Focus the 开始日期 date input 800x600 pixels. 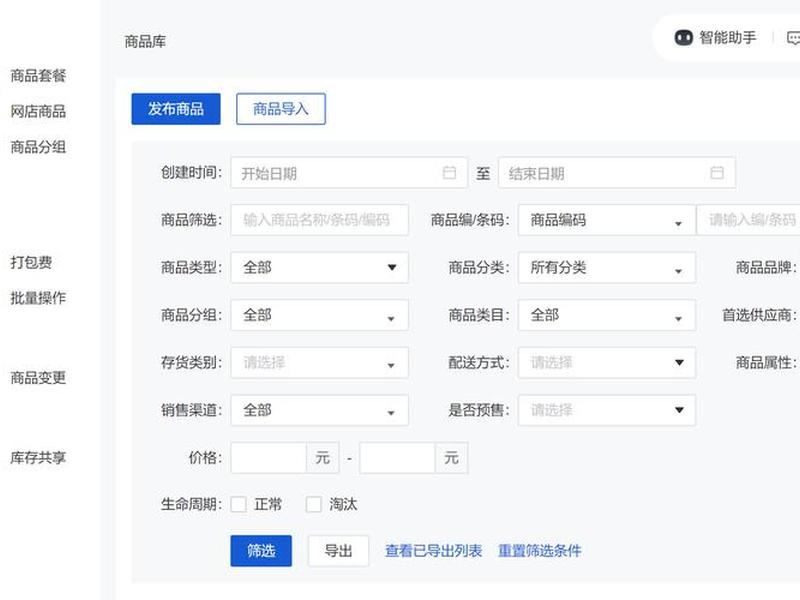[349, 173]
